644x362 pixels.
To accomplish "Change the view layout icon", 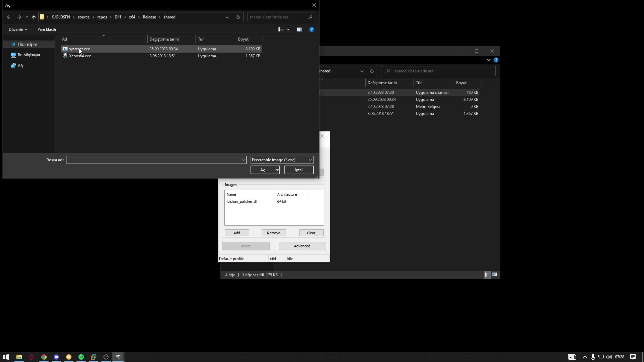I will (x=282, y=29).
